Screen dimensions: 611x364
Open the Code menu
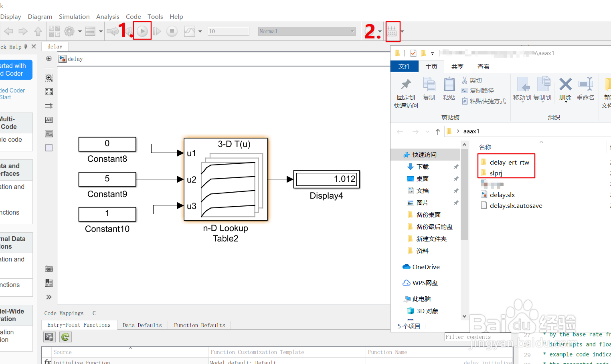[134, 16]
